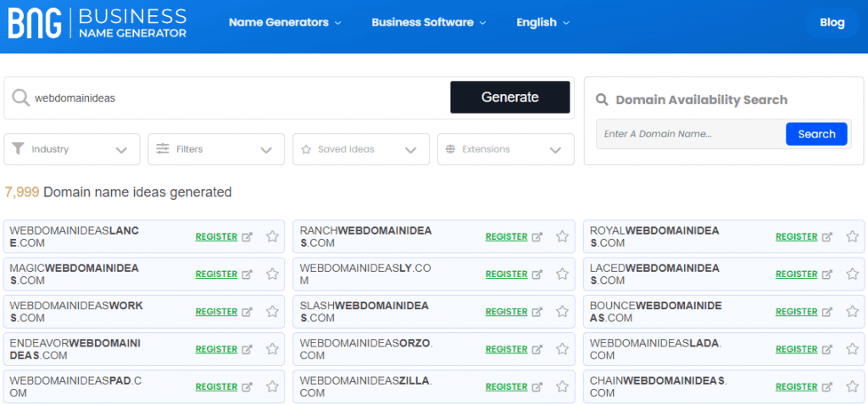Open external link icon for WEBDOMAINIDEASORZO.COM
The image size is (868, 405).
(537, 349)
